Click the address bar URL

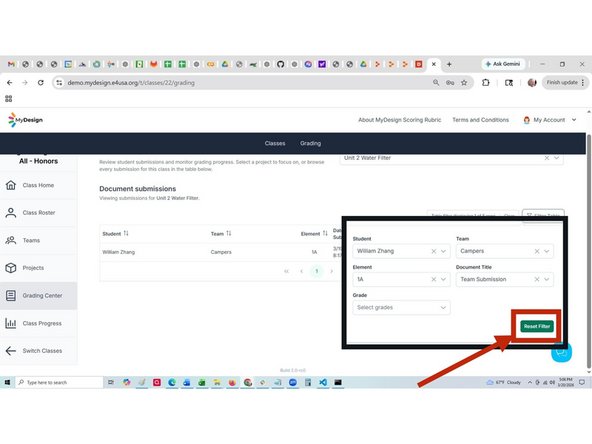click(131, 83)
